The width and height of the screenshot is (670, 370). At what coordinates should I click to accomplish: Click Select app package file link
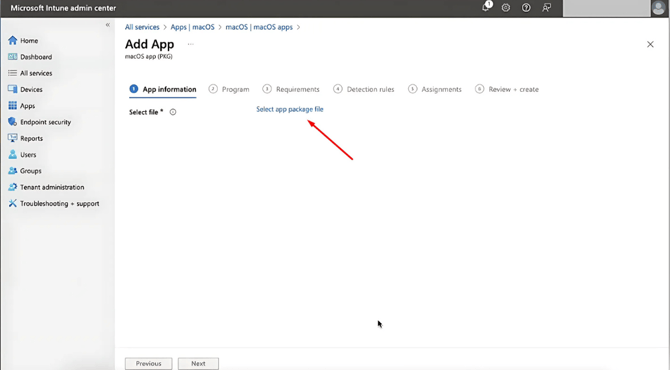(x=290, y=109)
